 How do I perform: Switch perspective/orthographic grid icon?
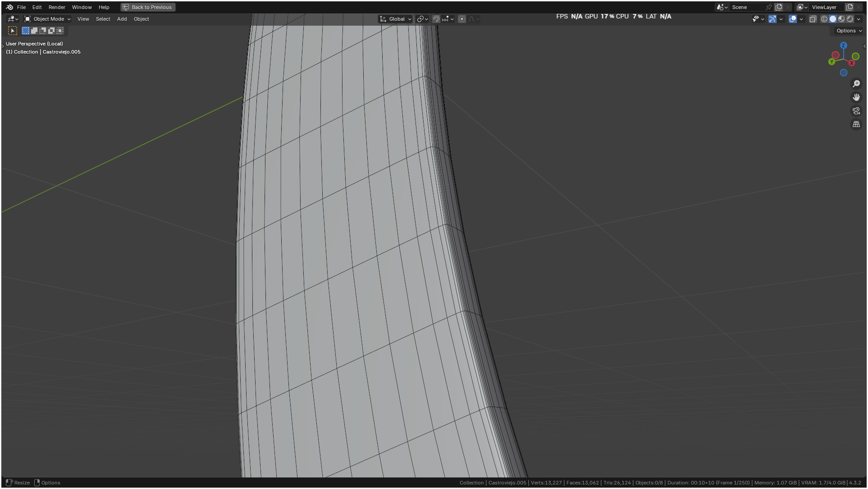click(856, 124)
